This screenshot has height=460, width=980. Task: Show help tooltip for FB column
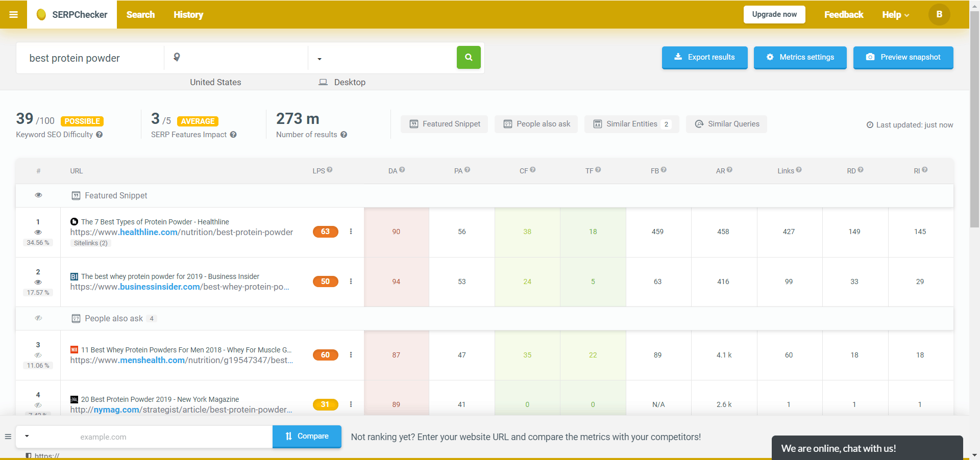[664, 170]
